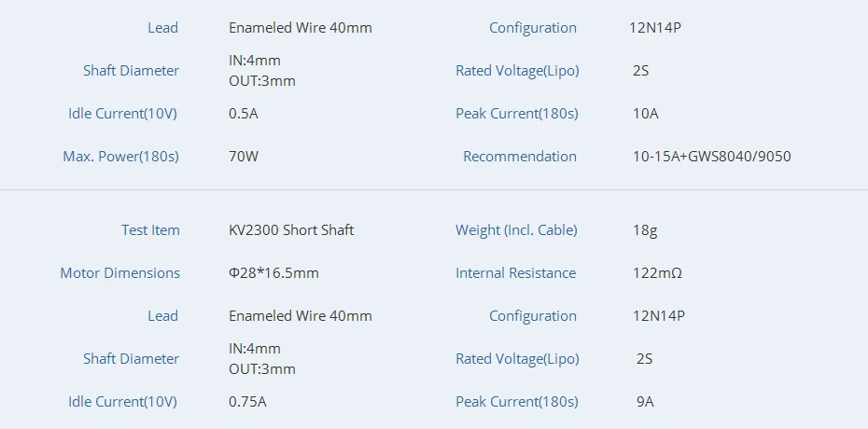
Task: Click the 70W max power value
Action: (x=244, y=157)
